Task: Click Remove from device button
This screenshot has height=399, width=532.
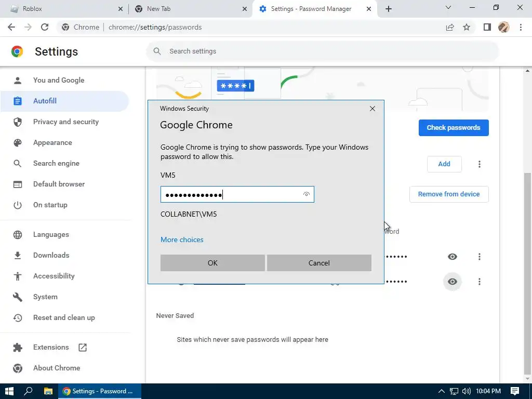Action: [449, 194]
